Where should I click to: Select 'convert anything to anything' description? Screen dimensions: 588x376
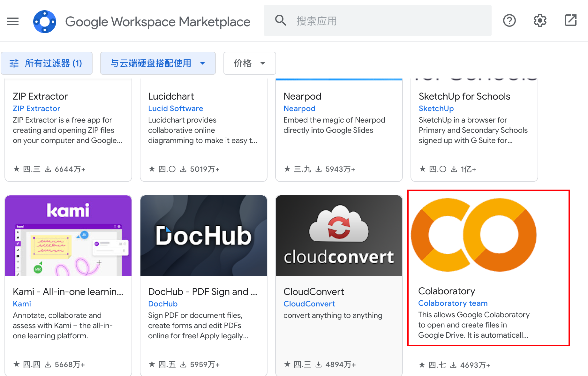click(333, 315)
